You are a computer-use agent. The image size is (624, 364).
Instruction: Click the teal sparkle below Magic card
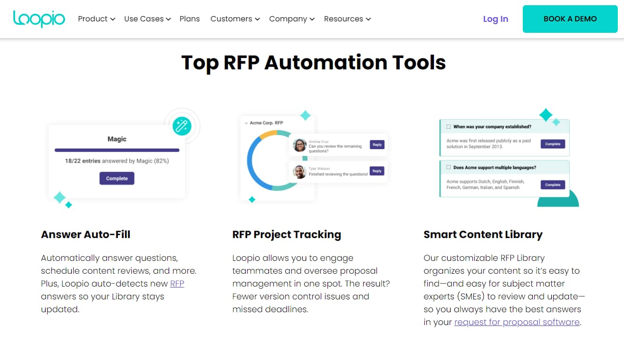(59, 197)
